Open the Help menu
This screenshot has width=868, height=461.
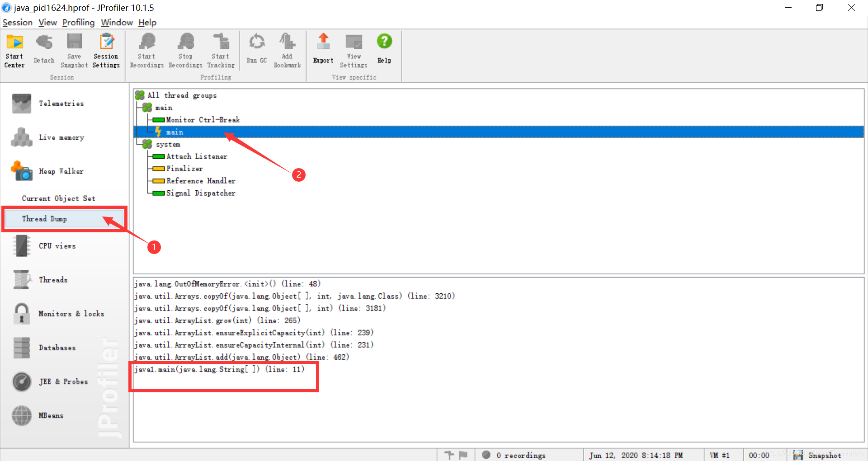pyautogui.click(x=147, y=22)
